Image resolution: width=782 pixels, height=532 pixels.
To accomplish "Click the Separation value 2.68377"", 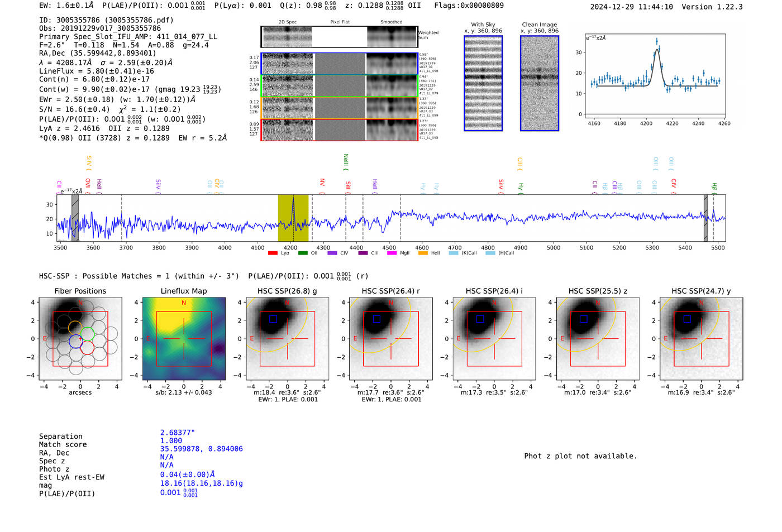I will (x=178, y=433).
